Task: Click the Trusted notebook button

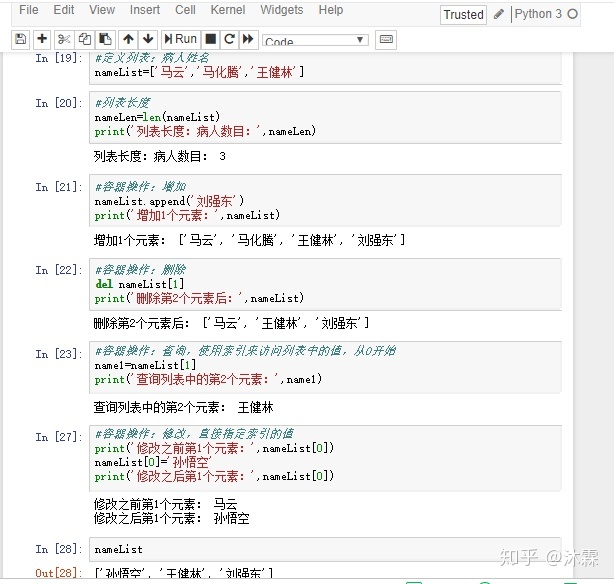Action: pos(463,15)
